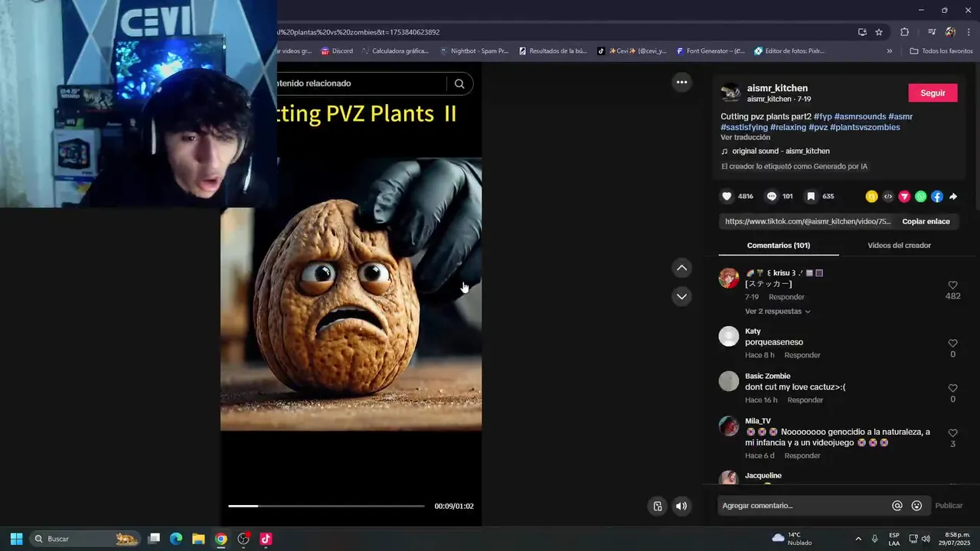Open Task View from taskbar
The height and width of the screenshot is (551, 980).
(x=154, y=539)
